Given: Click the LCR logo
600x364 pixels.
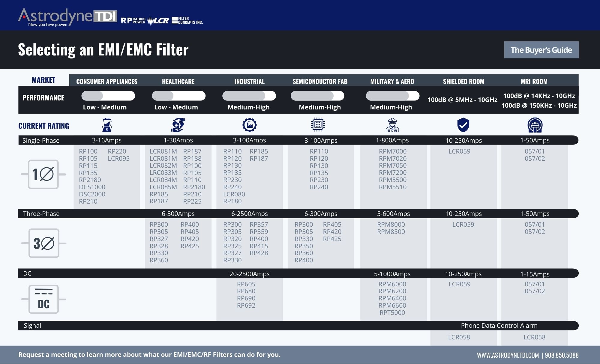Looking at the screenshot, I should [x=158, y=20].
